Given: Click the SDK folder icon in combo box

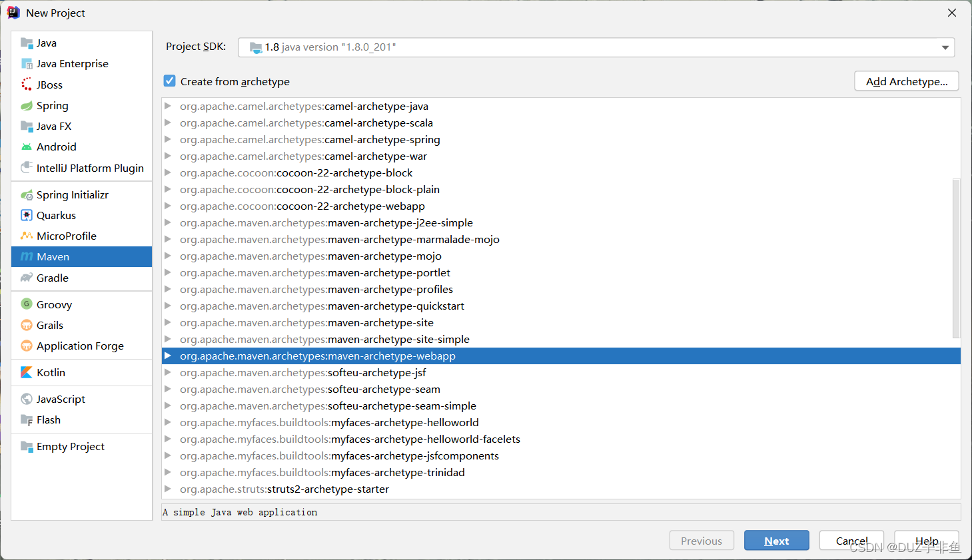Looking at the screenshot, I should coord(256,47).
